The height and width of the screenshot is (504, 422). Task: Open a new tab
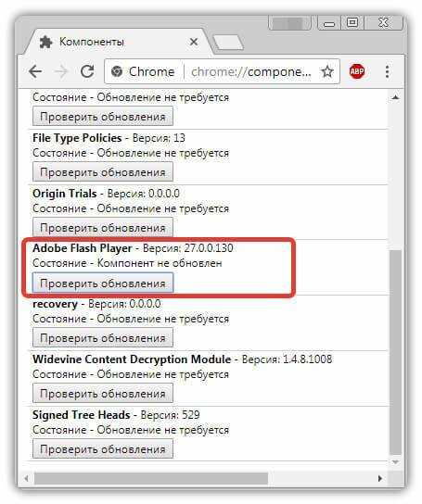pos(228,43)
